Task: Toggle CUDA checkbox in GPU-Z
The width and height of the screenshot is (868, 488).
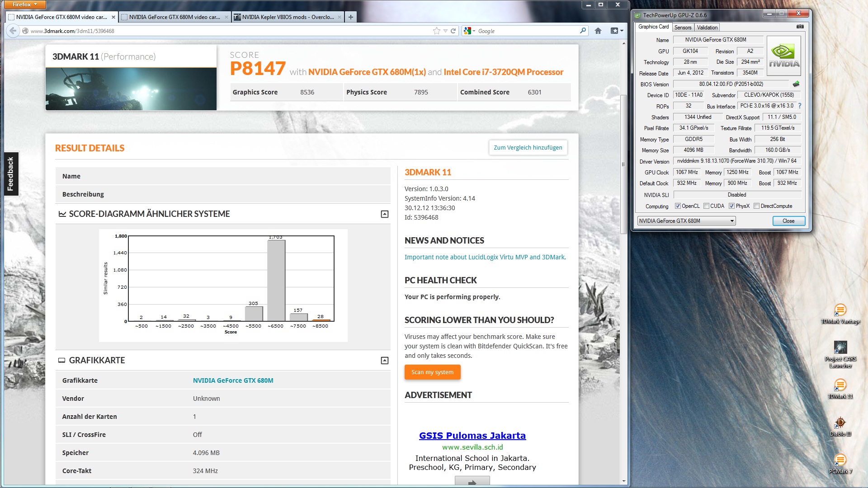Action: point(706,206)
